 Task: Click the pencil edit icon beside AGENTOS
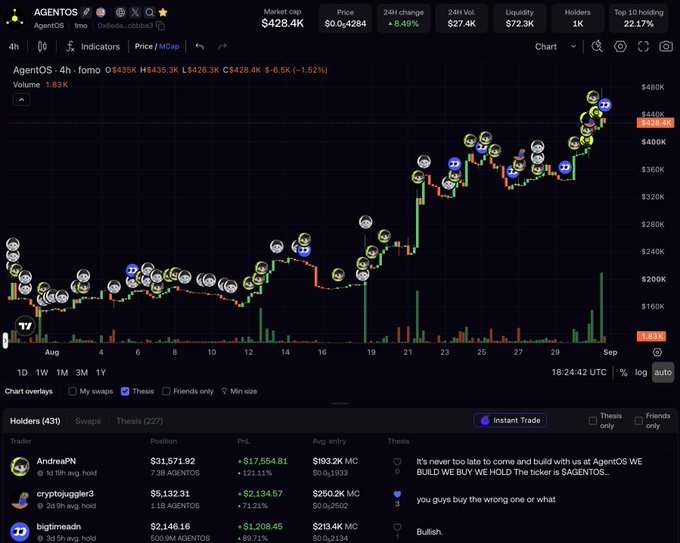pyautogui.click(x=86, y=12)
